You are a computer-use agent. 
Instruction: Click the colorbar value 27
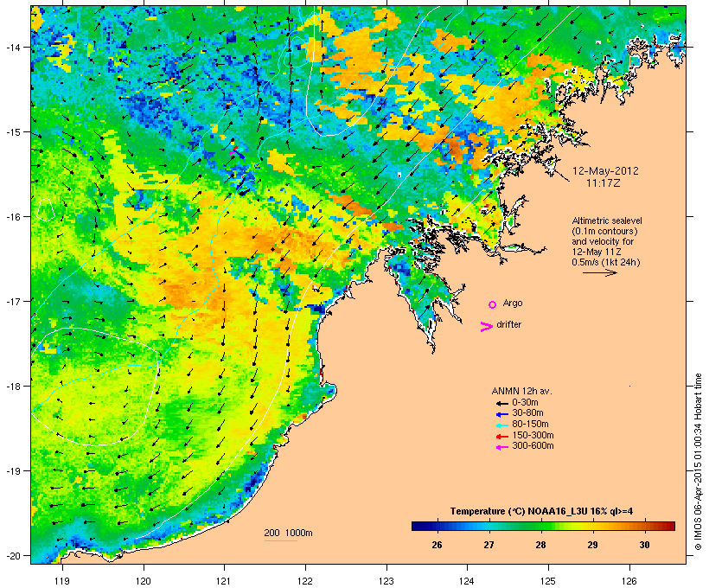coord(489,545)
